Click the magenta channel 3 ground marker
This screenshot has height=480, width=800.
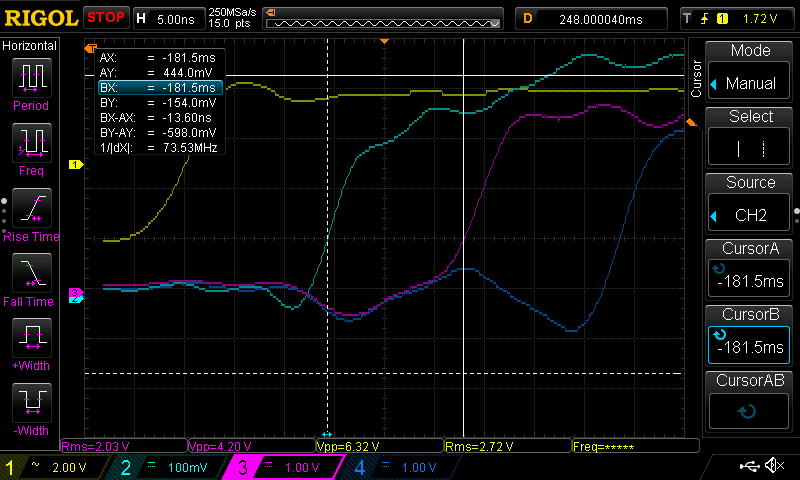(x=76, y=292)
